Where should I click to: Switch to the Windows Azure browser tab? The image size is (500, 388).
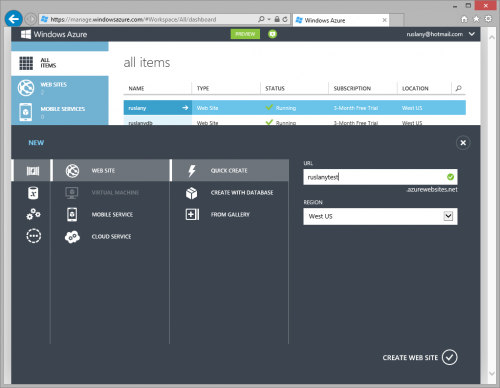coord(341,20)
